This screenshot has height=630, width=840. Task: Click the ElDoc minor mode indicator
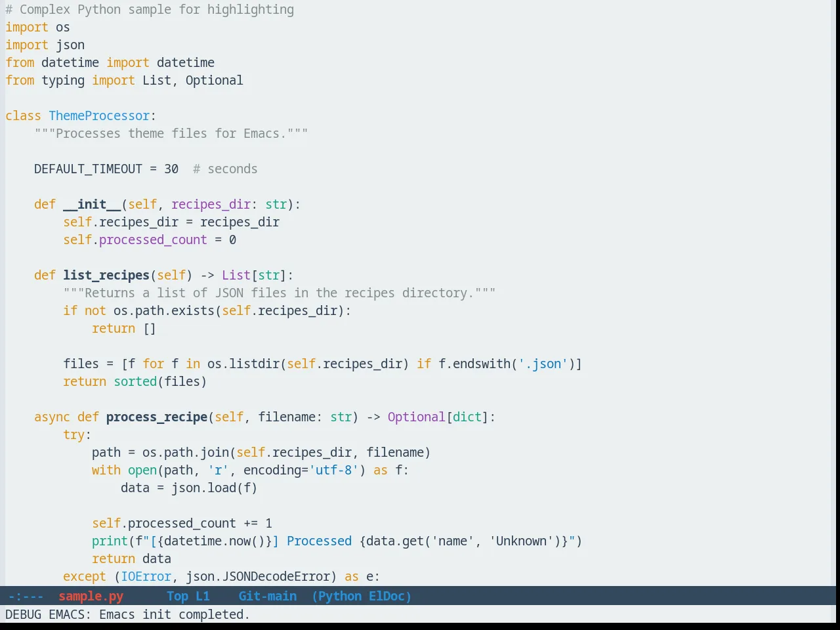pos(387,596)
